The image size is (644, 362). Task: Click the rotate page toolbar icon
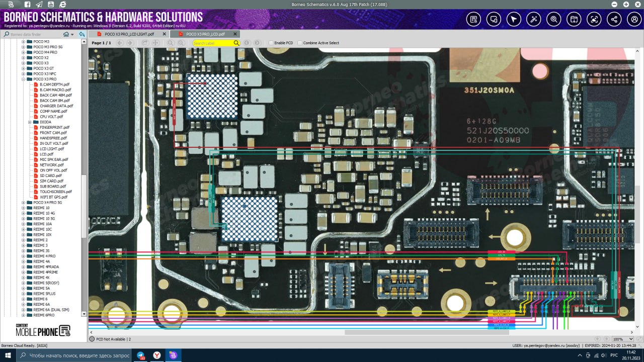[145, 43]
